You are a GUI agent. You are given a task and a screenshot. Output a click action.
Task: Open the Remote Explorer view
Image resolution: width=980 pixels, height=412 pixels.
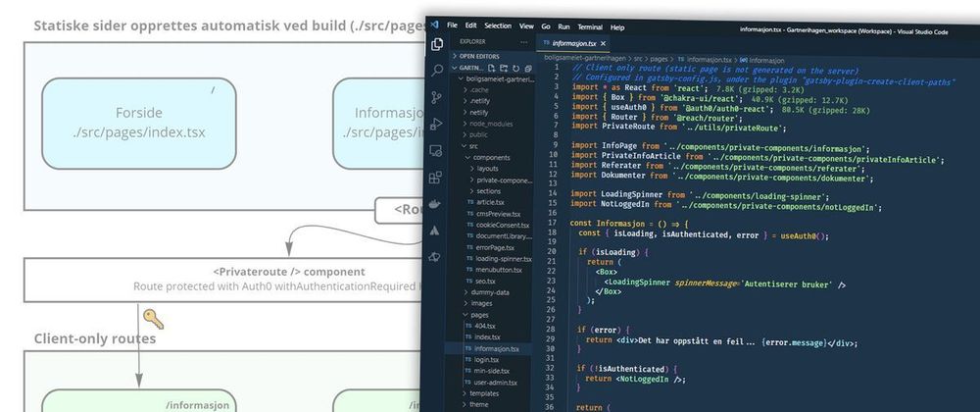tap(436, 151)
